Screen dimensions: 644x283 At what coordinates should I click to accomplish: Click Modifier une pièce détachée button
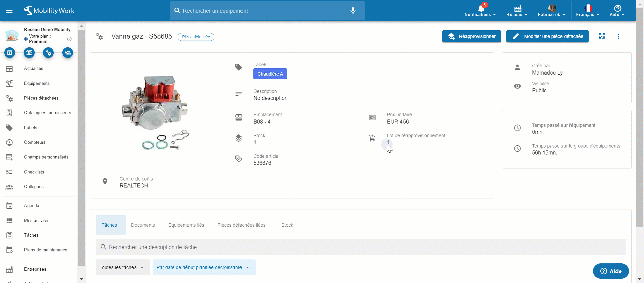tap(547, 36)
